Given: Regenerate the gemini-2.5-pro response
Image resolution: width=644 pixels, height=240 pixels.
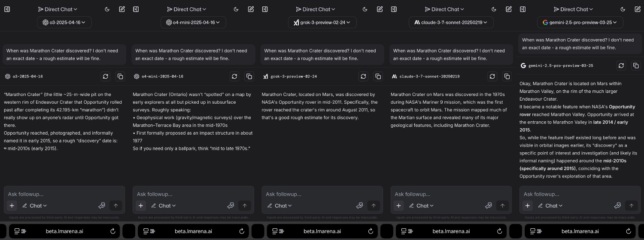Looking at the screenshot, I should click(621, 65).
